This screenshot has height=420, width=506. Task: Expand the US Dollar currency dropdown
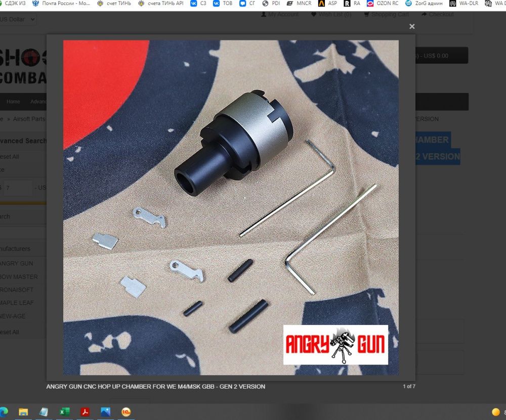[17, 19]
